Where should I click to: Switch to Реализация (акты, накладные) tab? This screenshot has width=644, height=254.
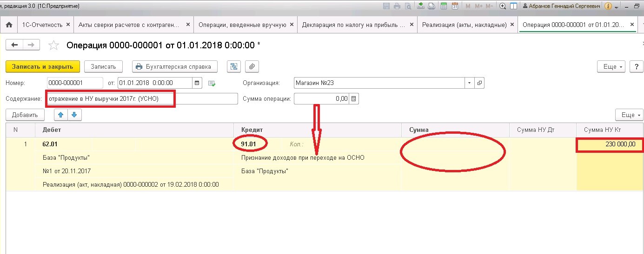tap(464, 25)
